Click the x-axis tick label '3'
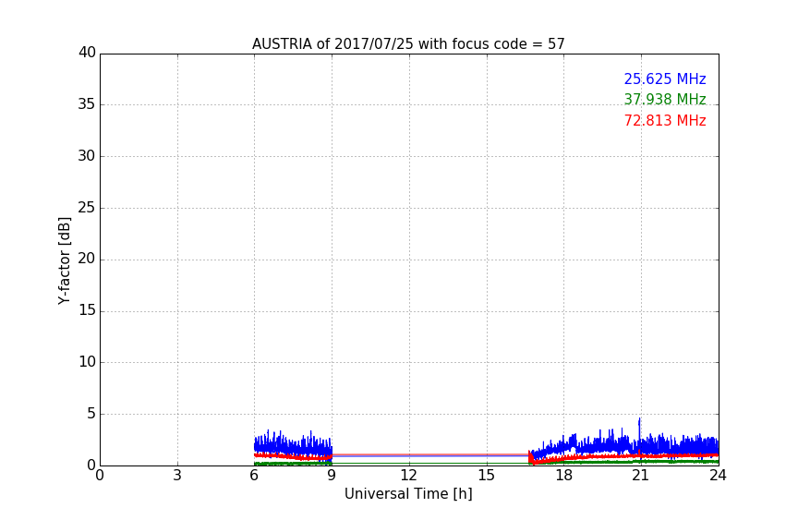This screenshot has width=798, height=532. (177, 476)
